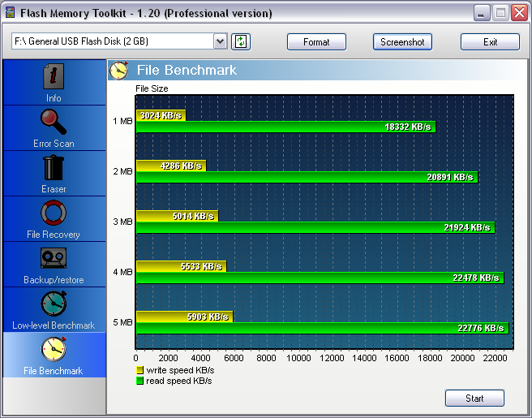
Task: Select the Error Scan magnifier icon
Action: [54, 122]
